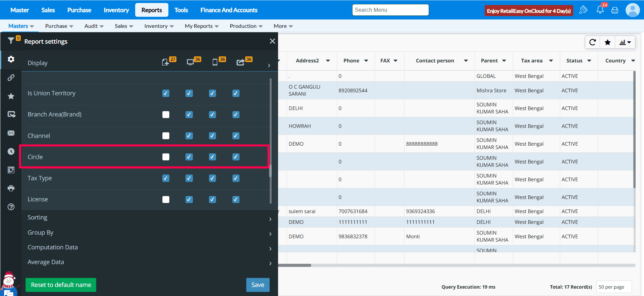Click phone number 8920892544 cell
Viewport: 644px width, 296px height.
[356, 90]
